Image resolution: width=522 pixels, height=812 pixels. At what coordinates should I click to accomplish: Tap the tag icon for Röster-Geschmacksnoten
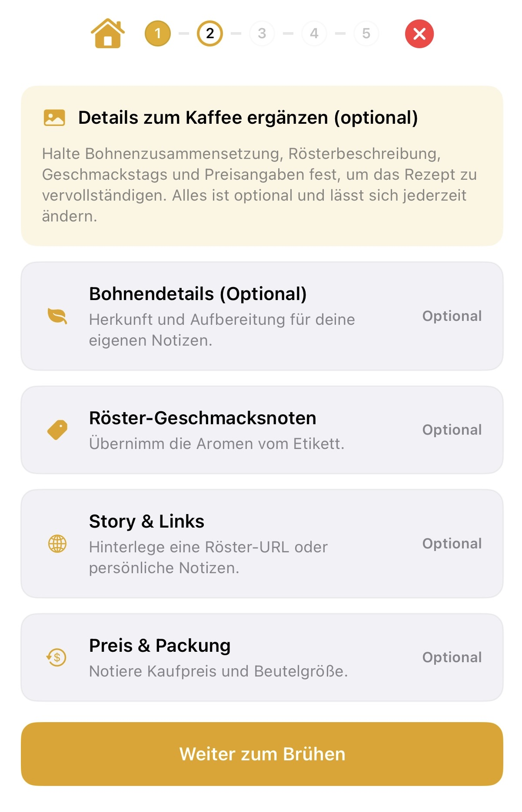57,430
